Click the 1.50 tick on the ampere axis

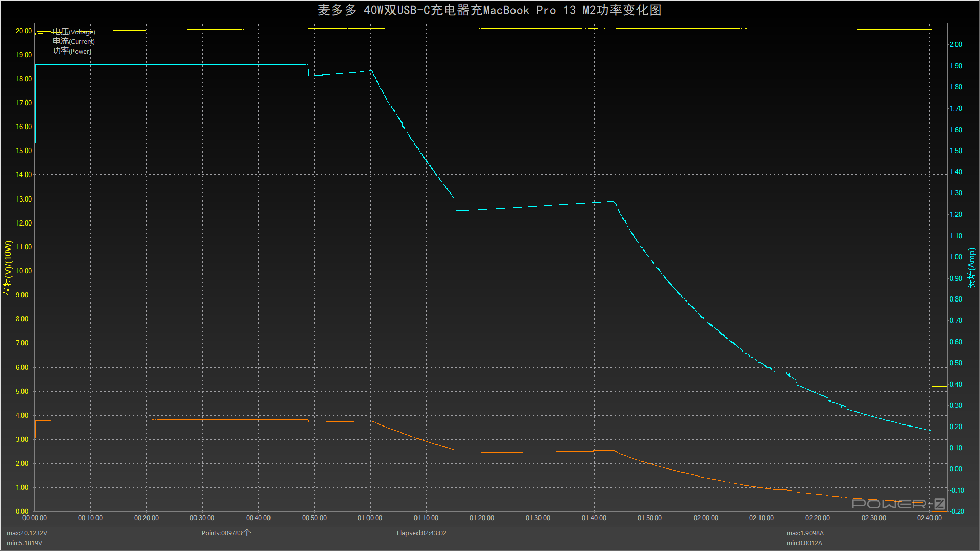[x=955, y=151]
